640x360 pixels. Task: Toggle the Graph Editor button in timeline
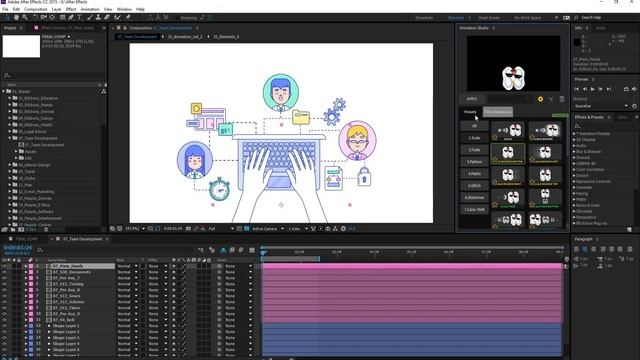(252, 250)
